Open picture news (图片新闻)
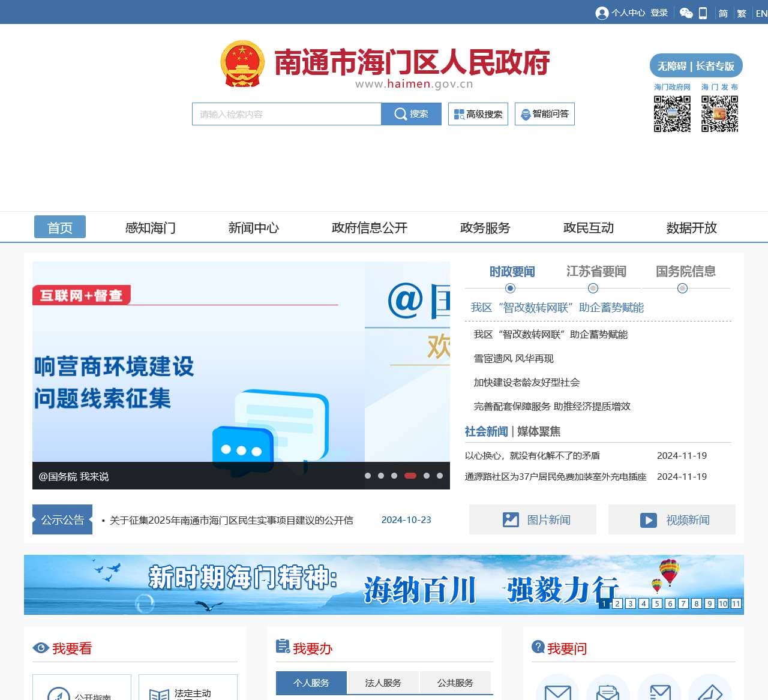Screen dimensions: 768x700 point(533,519)
